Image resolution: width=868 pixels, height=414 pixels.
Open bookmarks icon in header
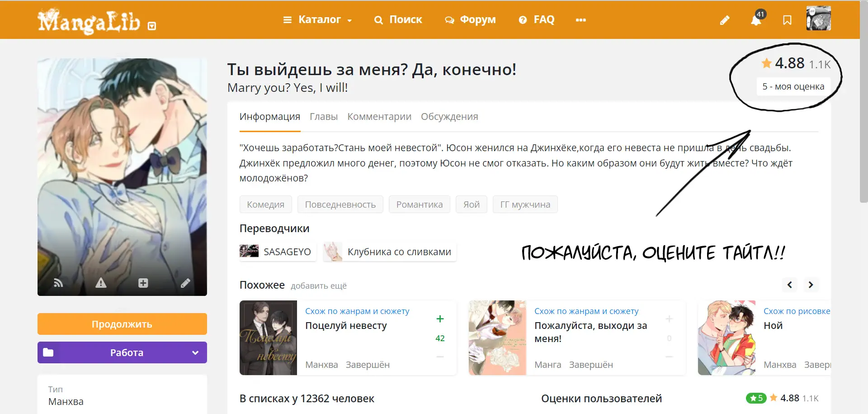(787, 20)
